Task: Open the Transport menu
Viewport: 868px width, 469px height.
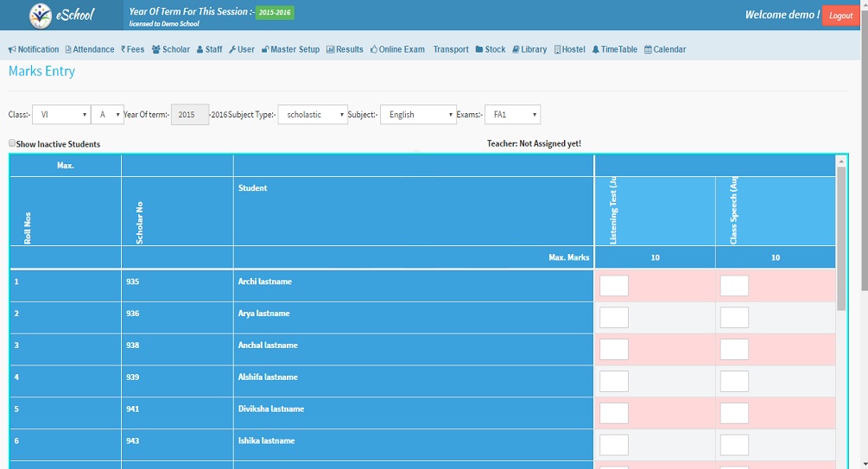Action: coord(451,50)
